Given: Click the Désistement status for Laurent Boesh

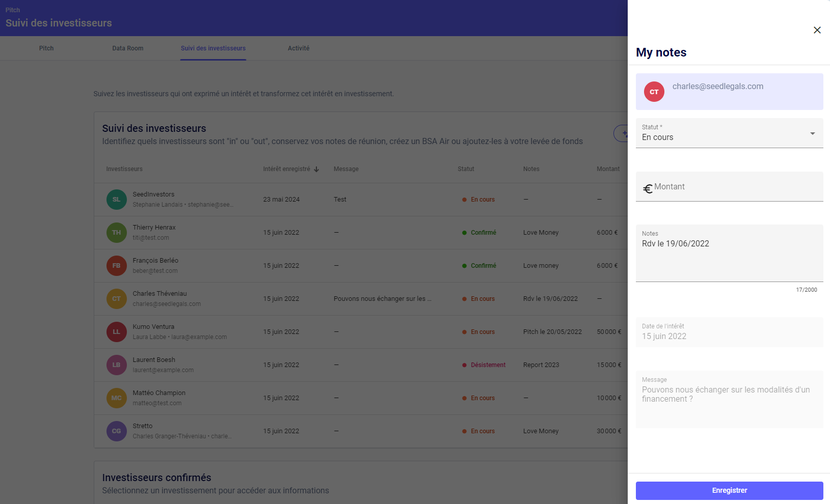Looking at the screenshot, I should [x=488, y=365].
